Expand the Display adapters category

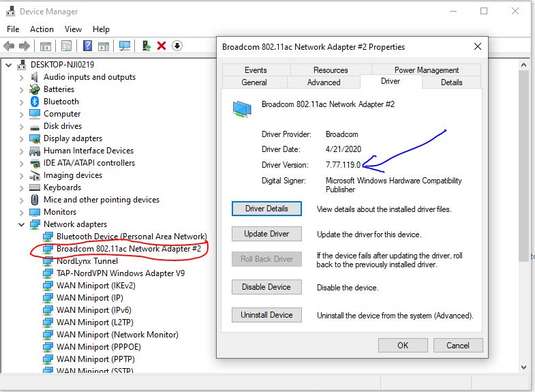[x=22, y=139]
